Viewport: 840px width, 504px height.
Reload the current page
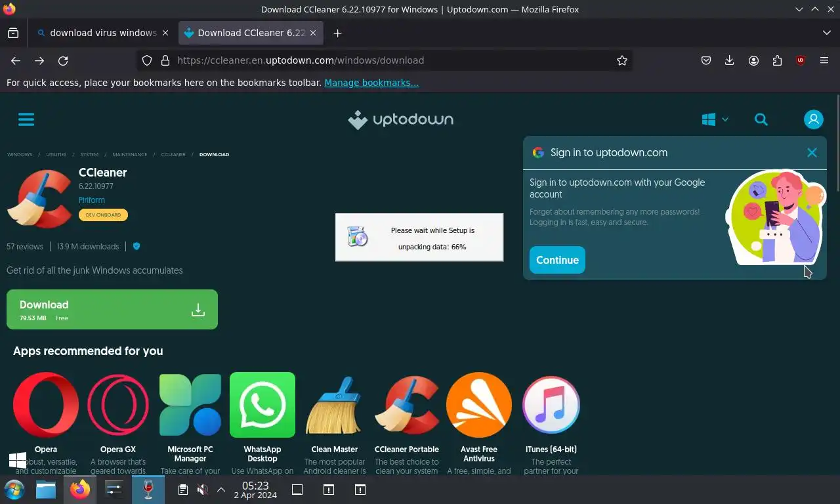tap(63, 60)
